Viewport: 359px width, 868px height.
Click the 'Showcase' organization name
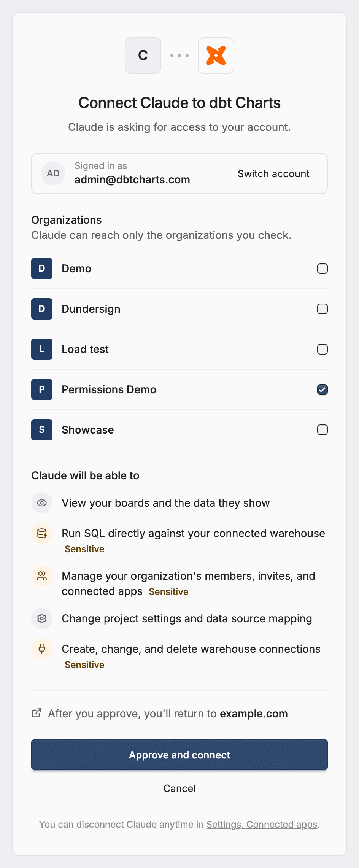point(88,430)
